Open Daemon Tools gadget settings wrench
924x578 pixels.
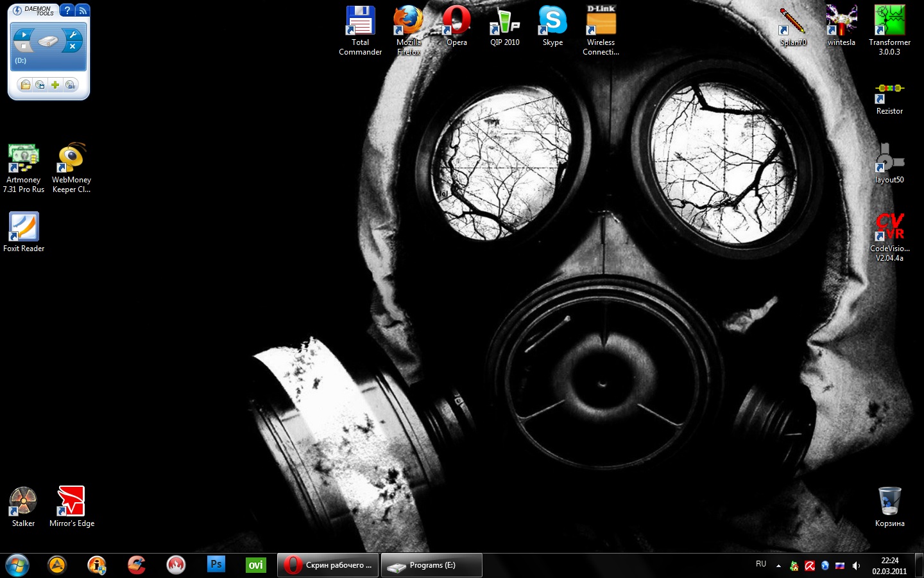tap(73, 35)
